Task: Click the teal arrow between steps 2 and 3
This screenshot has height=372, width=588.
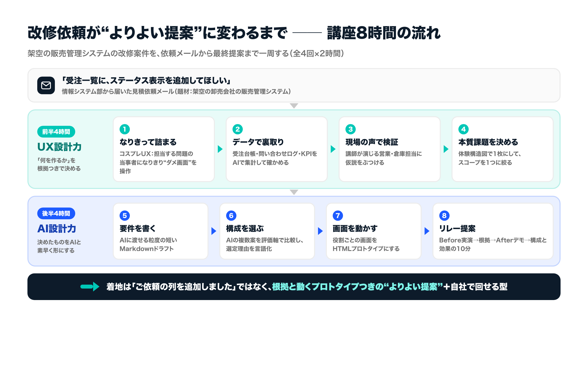Action: pyautogui.click(x=333, y=149)
